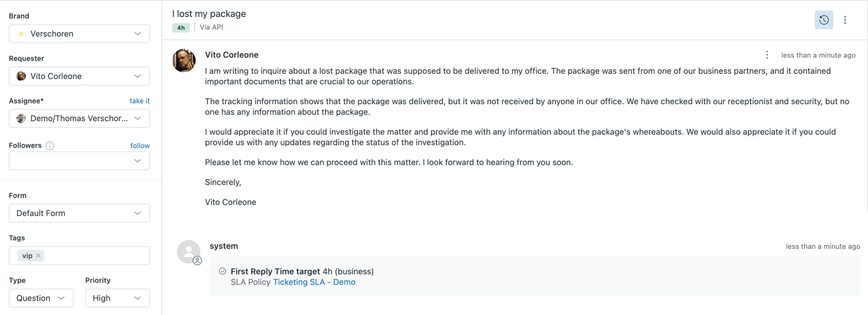This screenshot has height=315, width=868.
Task: Remove the vip tag
Action: (x=39, y=256)
